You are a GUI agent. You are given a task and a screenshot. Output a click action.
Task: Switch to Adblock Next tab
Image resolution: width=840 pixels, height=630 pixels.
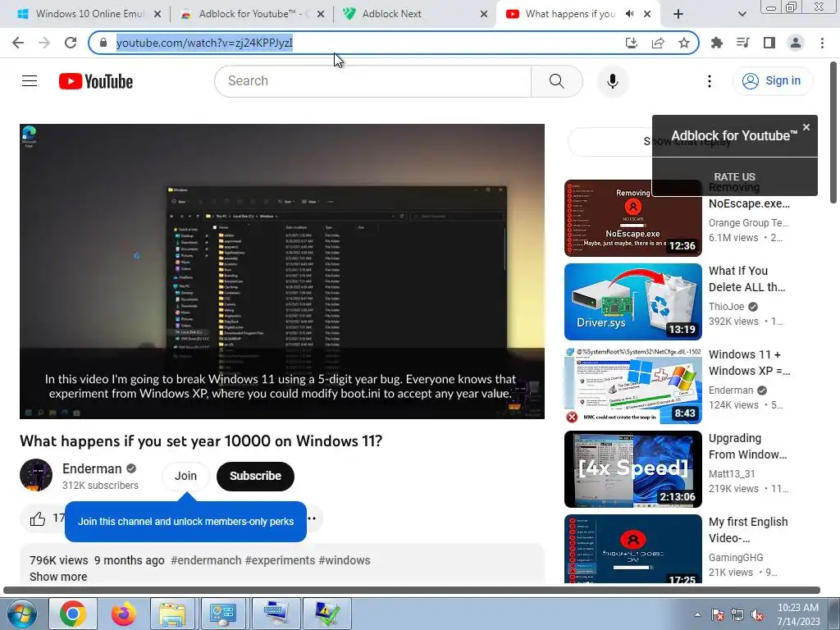[415, 14]
